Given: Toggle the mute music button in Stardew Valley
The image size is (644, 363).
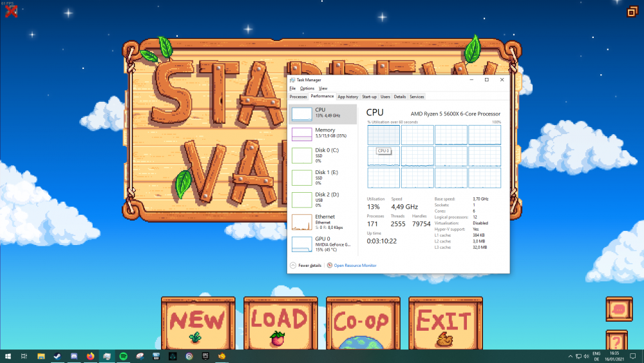Looking at the screenshot, I should point(11,12).
